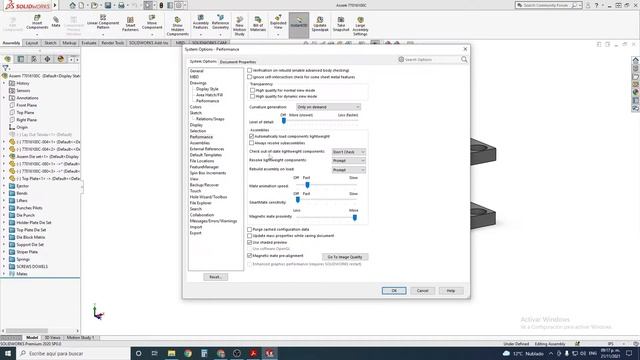Open the Render Tools ribbon tab
This screenshot has height=360, width=640.
pyautogui.click(x=113, y=43)
